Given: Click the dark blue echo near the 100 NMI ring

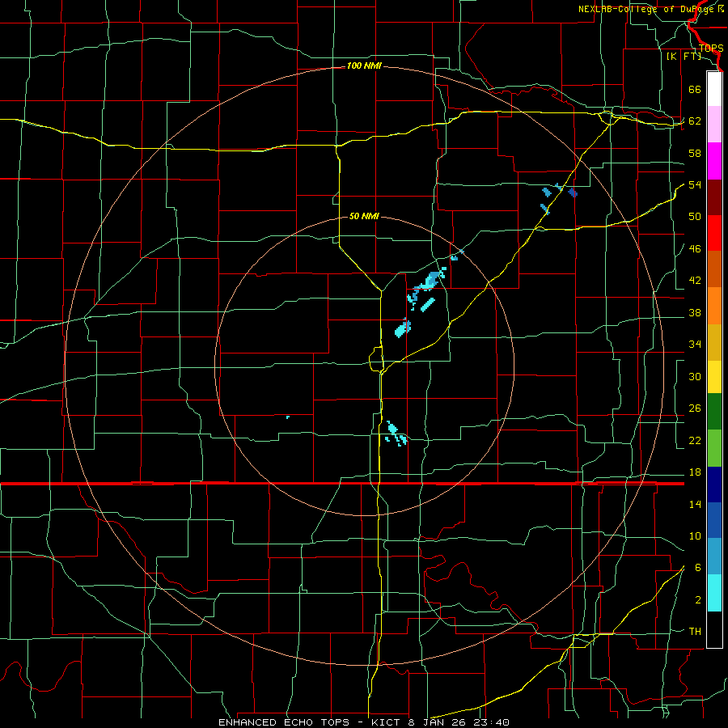Looking at the screenshot, I should 573,193.
